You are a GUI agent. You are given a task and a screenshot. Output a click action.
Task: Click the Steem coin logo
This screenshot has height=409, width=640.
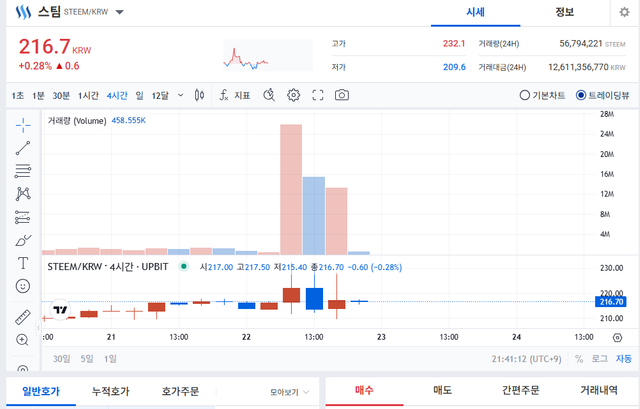23,12
